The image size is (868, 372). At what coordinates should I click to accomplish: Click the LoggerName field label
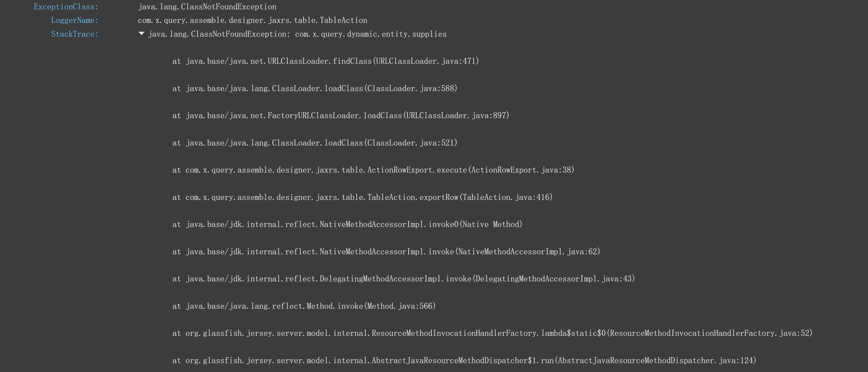click(x=75, y=21)
